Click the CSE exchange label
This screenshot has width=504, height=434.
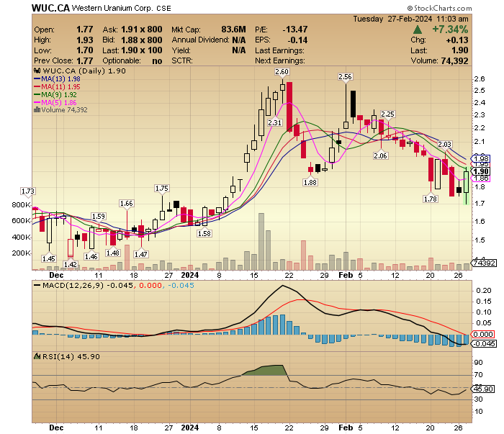(163, 9)
